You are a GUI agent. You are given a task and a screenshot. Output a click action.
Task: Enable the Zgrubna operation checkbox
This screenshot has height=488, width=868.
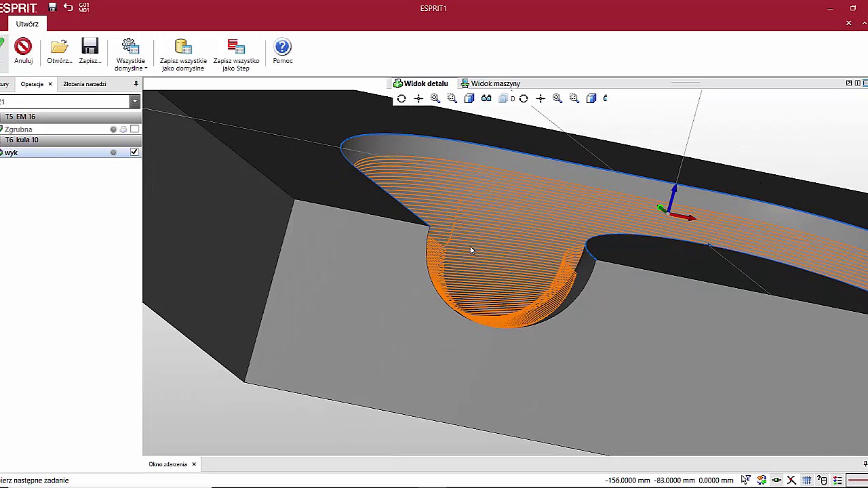coord(134,129)
